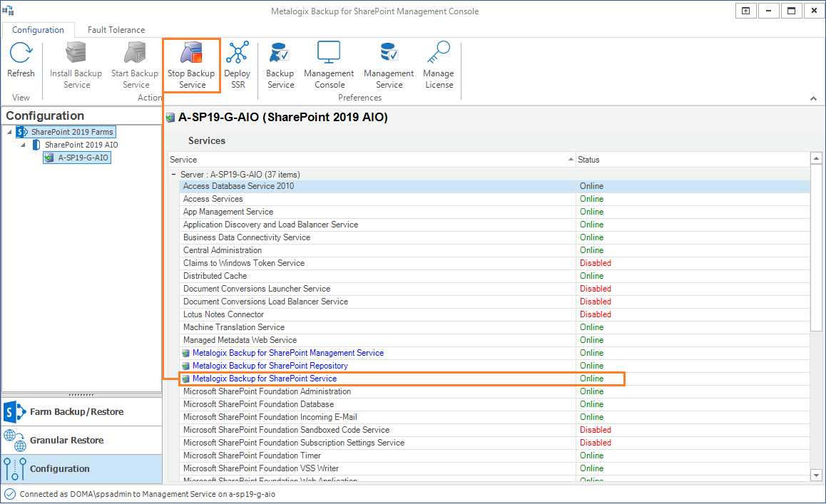The height and width of the screenshot is (504, 826).
Task: Select Microsoft SharePoint Foundation Timer row
Action: [x=494, y=456]
